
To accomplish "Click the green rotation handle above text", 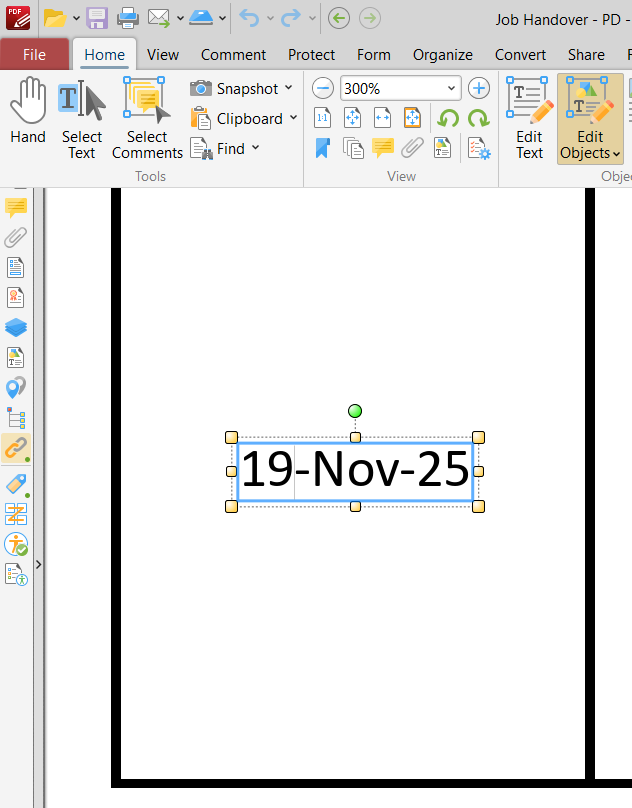I will pyautogui.click(x=355, y=411).
